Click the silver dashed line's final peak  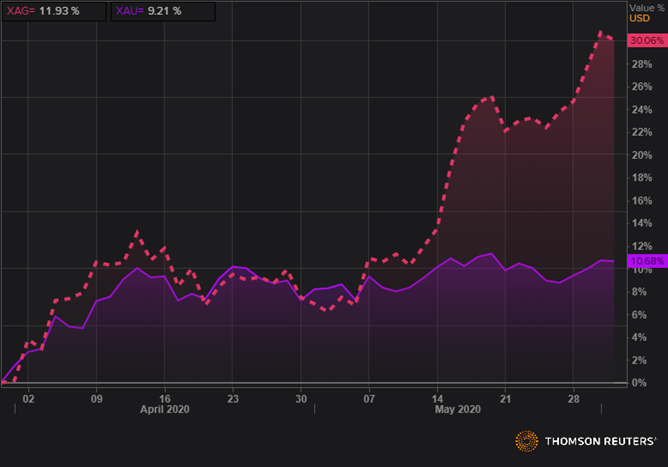pos(600,32)
